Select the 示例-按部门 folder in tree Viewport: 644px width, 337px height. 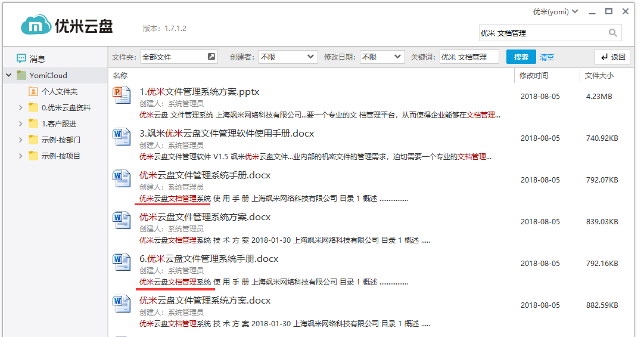60,140
